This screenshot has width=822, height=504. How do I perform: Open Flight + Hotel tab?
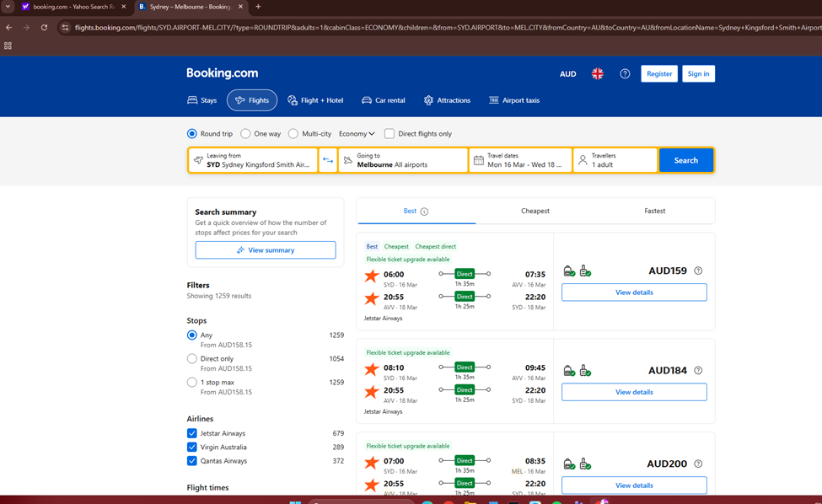(315, 100)
